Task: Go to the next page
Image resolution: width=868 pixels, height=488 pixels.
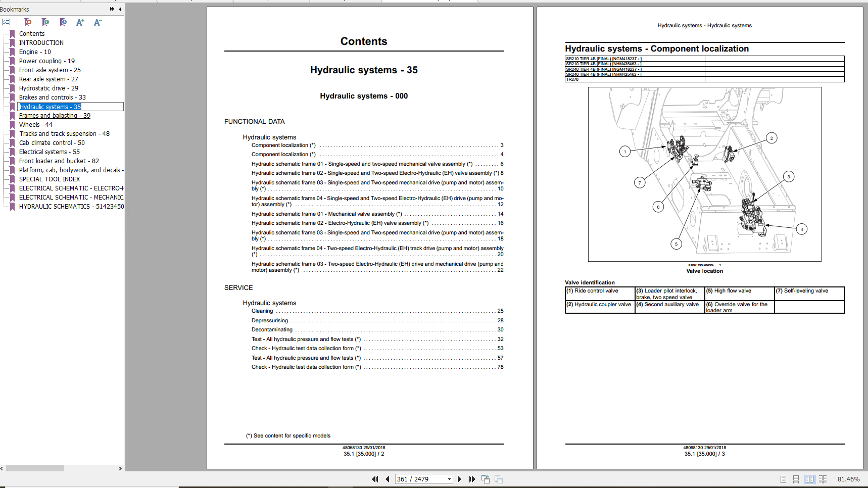Action: tap(459, 479)
